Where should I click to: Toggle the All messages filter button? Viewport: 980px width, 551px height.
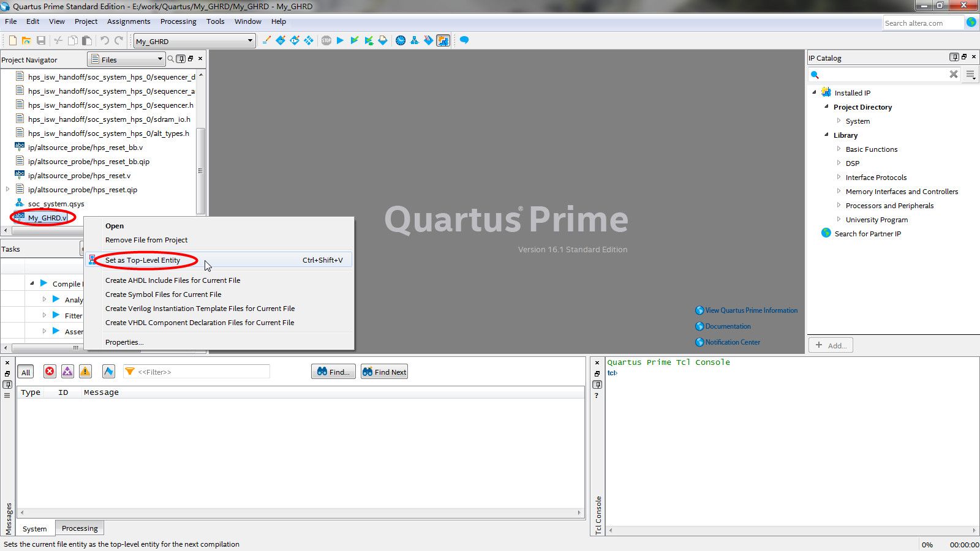(26, 372)
